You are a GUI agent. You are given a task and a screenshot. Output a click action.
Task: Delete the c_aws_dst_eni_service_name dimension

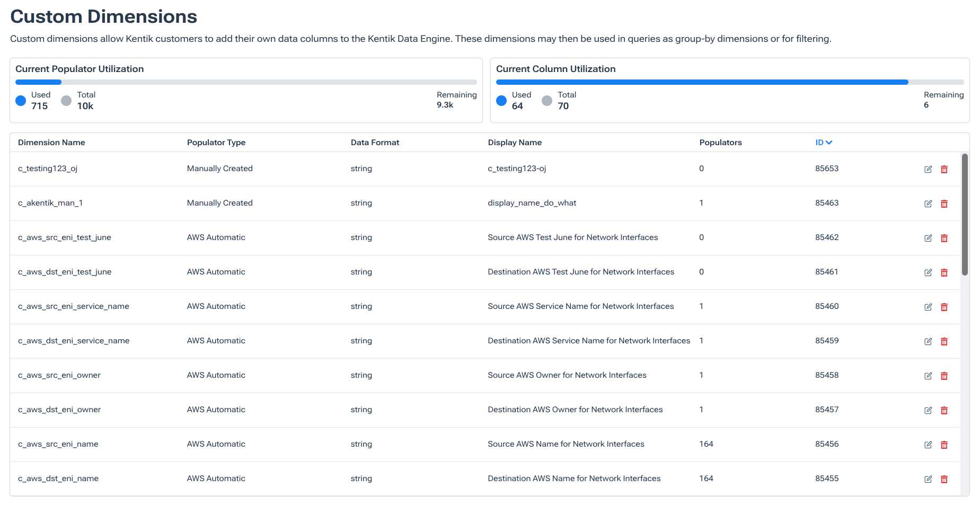click(x=944, y=341)
